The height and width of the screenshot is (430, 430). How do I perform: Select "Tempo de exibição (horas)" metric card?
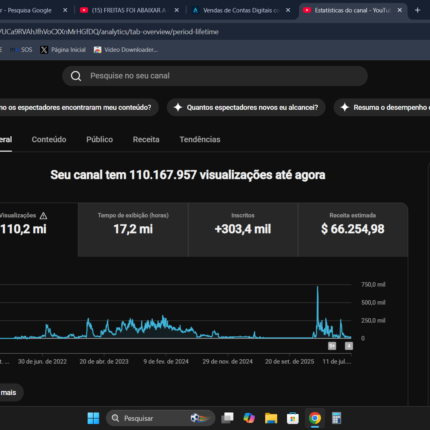tap(133, 230)
